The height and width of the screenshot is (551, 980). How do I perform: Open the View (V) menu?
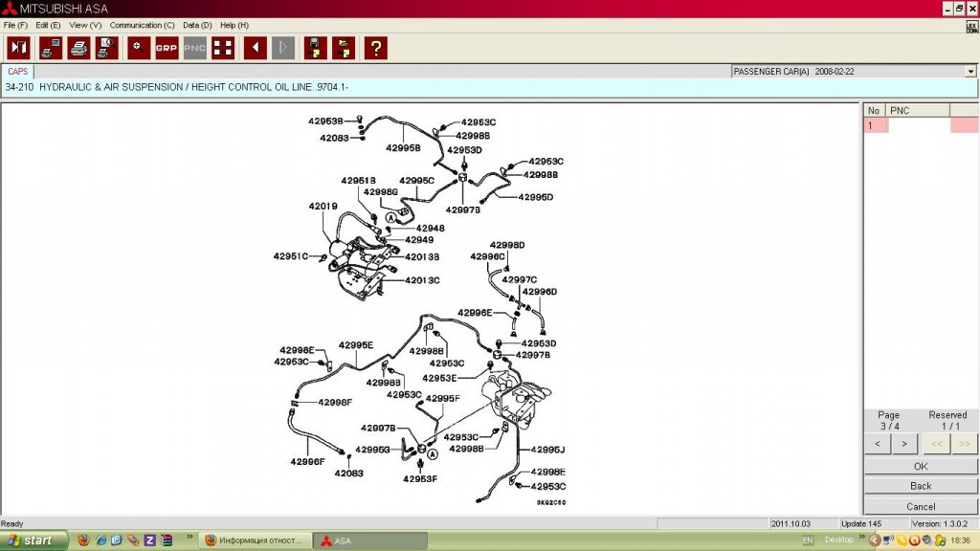pos(85,25)
